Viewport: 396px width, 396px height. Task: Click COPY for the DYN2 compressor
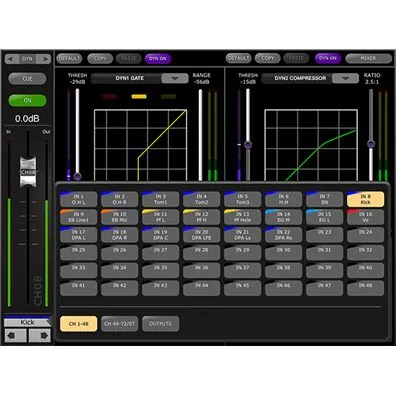pos(267,58)
